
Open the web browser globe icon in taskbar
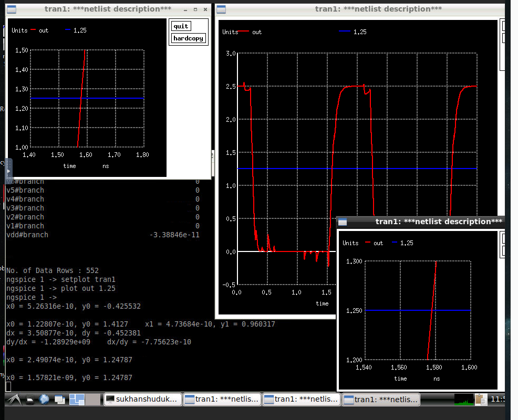tap(44, 399)
